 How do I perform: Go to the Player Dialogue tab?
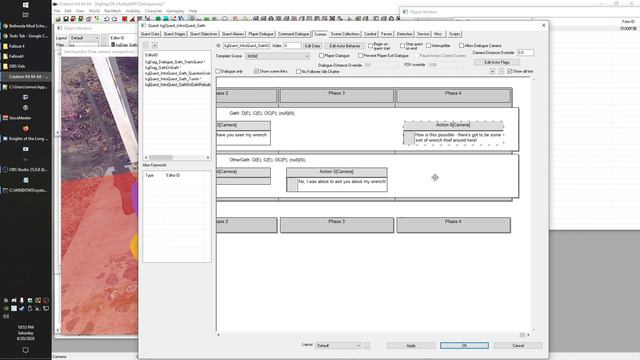[x=261, y=34]
